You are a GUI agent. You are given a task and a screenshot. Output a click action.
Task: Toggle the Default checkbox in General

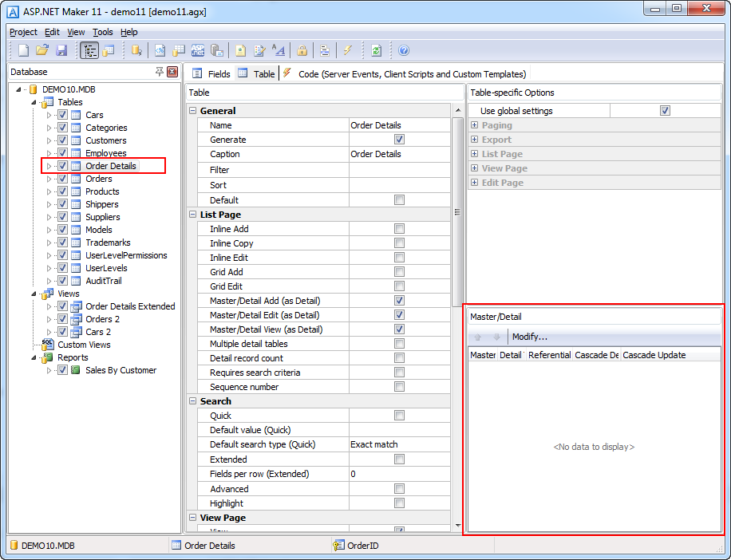(399, 200)
